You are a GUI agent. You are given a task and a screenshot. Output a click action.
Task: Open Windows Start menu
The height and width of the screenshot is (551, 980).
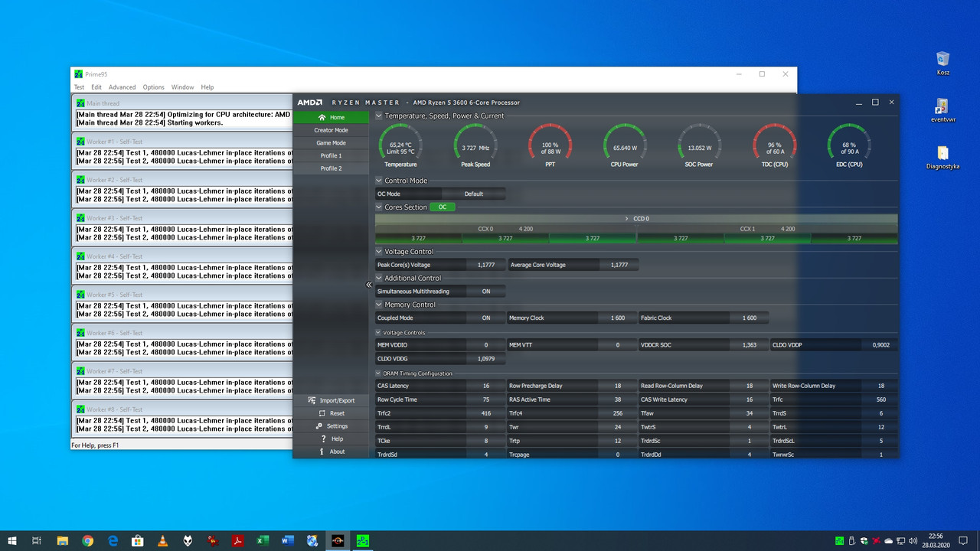[12, 540]
